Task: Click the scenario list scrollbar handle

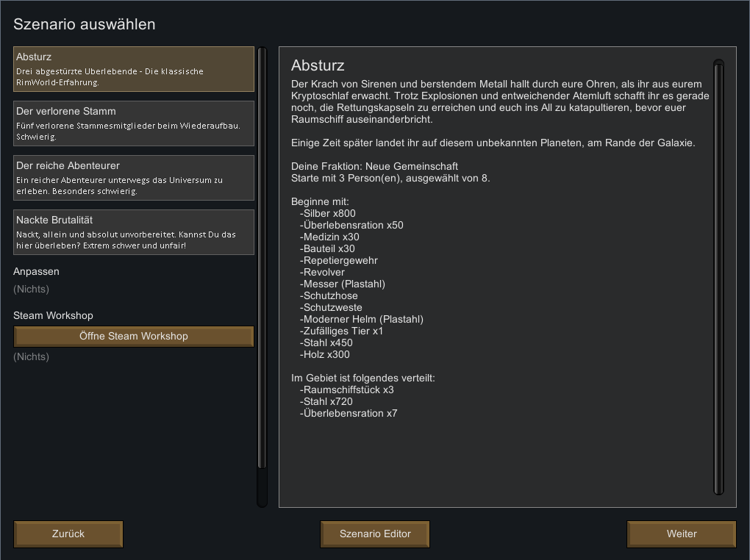Action: tap(262, 258)
